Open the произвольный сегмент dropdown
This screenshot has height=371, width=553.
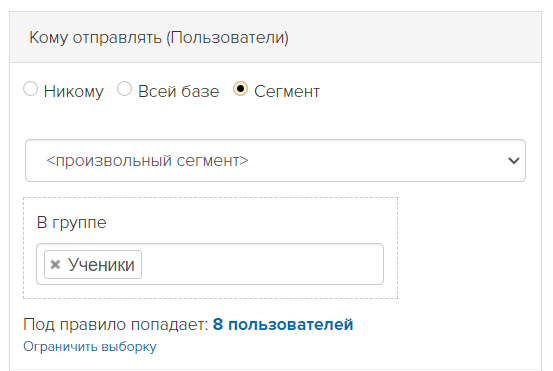click(x=275, y=160)
